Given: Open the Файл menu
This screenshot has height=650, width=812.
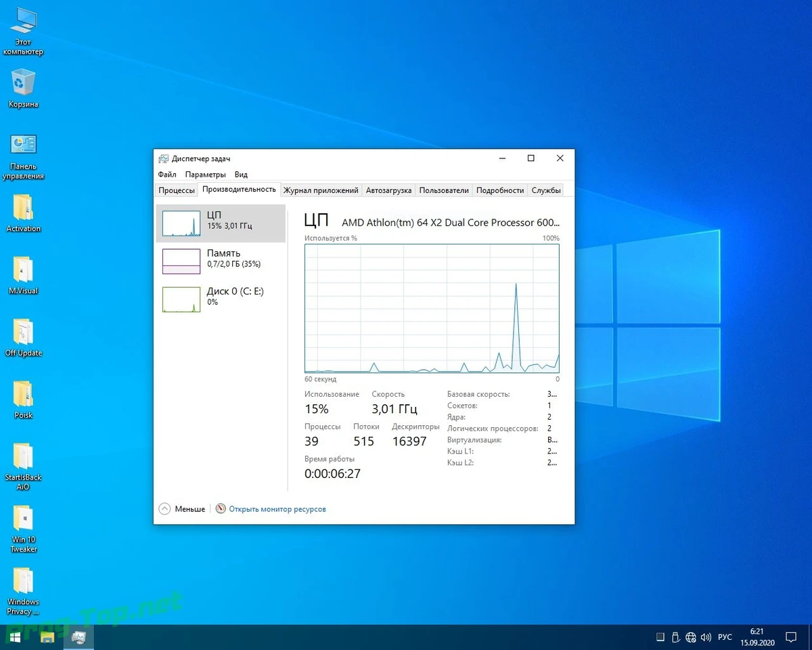Looking at the screenshot, I should coord(167,175).
